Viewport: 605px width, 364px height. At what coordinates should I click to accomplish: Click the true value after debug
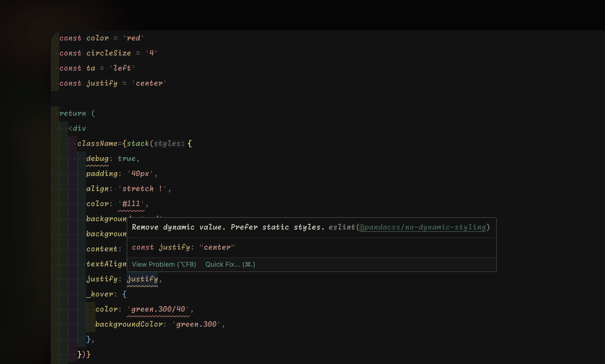click(x=126, y=158)
